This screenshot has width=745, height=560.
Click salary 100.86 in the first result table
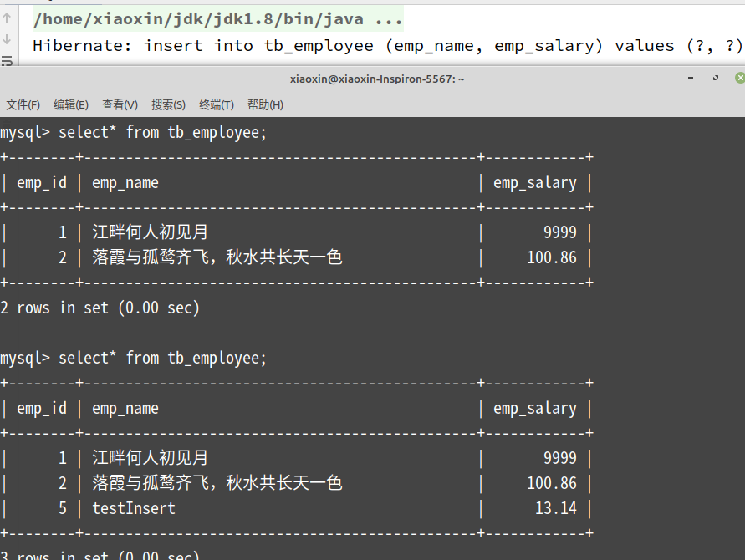[x=552, y=257]
